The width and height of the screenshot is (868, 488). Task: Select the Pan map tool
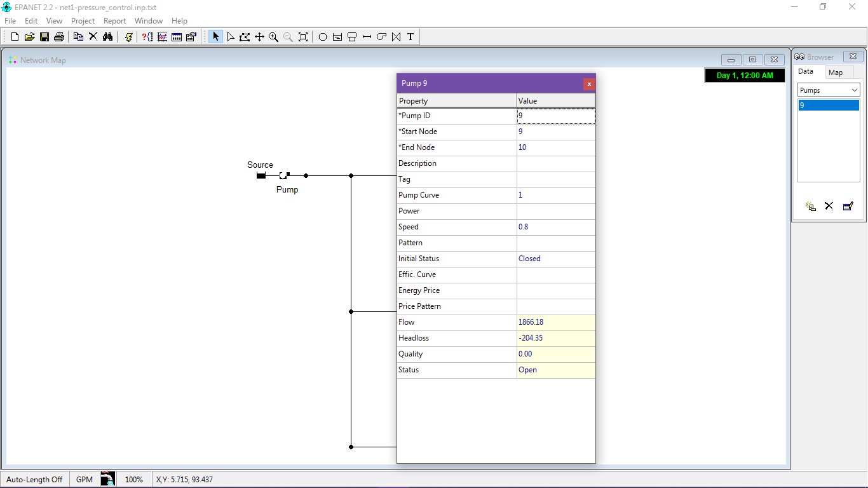coord(259,36)
